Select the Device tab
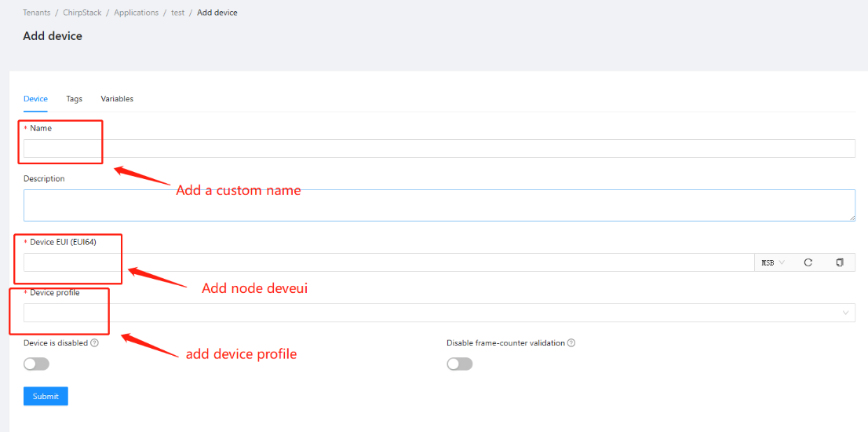Image resolution: width=868 pixels, height=432 pixels. (35, 99)
